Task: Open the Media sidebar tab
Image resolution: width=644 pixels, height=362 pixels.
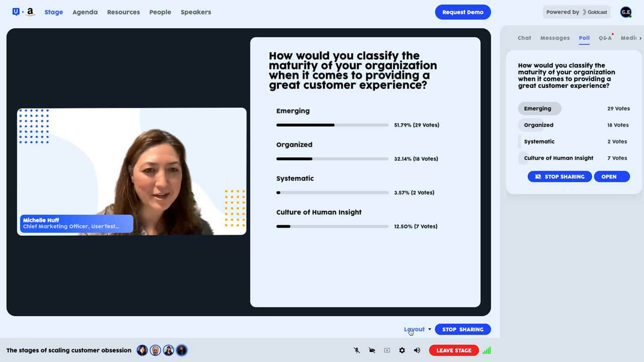Action: [628, 38]
